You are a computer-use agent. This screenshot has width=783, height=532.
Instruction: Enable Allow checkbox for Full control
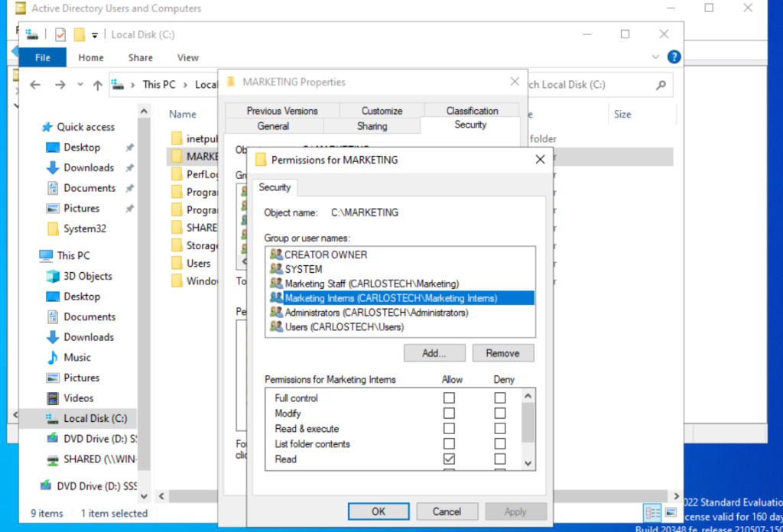(449, 398)
